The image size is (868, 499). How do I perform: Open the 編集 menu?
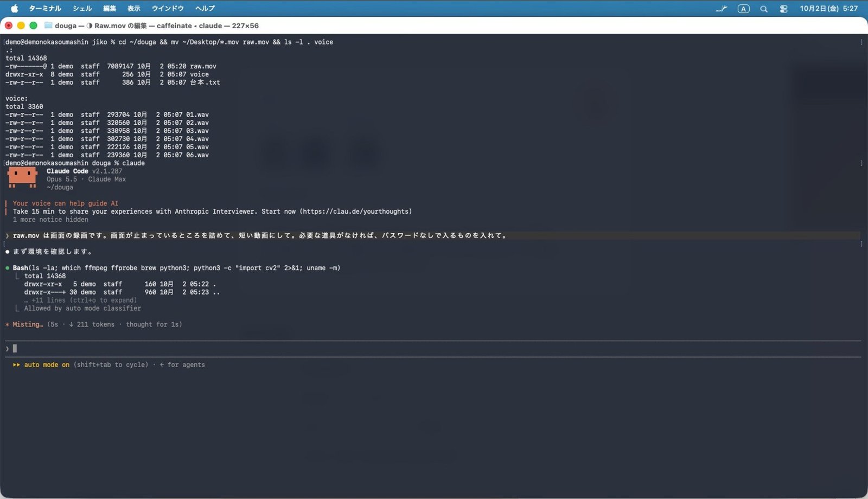[x=110, y=9]
